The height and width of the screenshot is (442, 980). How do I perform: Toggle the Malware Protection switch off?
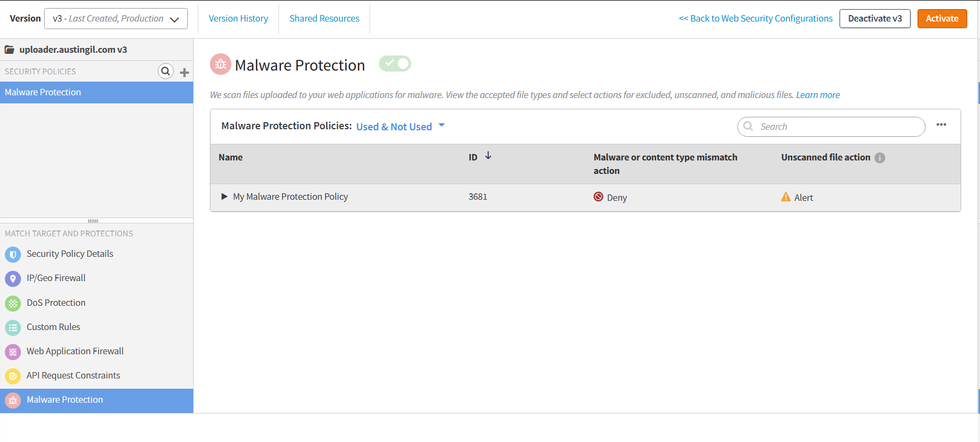395,64
